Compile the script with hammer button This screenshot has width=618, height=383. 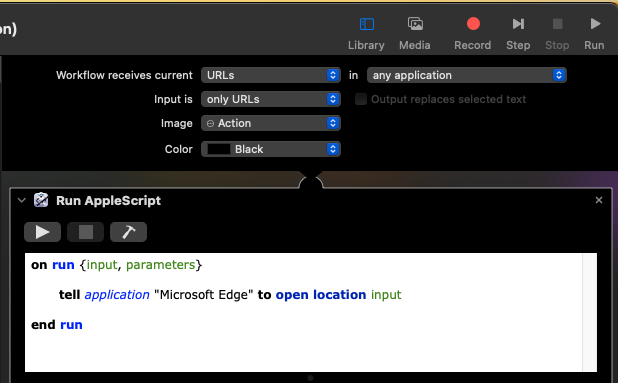(128, 232)
